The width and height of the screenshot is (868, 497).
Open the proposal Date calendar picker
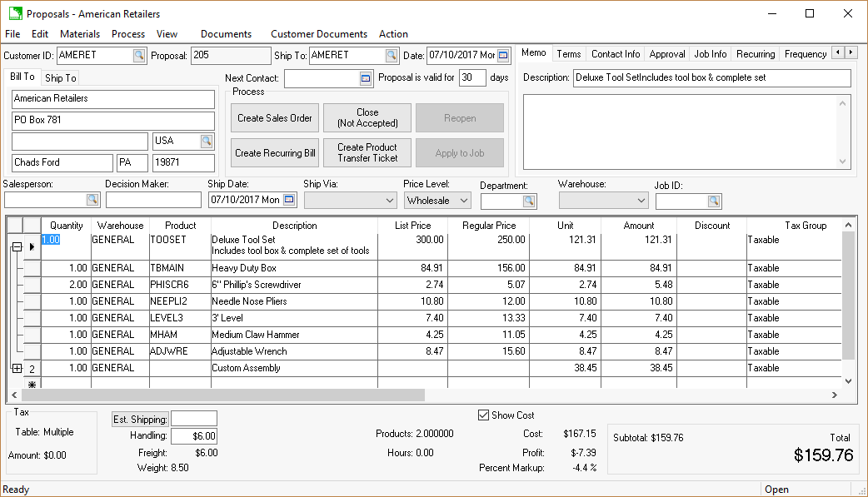click(x=504, y=56)
